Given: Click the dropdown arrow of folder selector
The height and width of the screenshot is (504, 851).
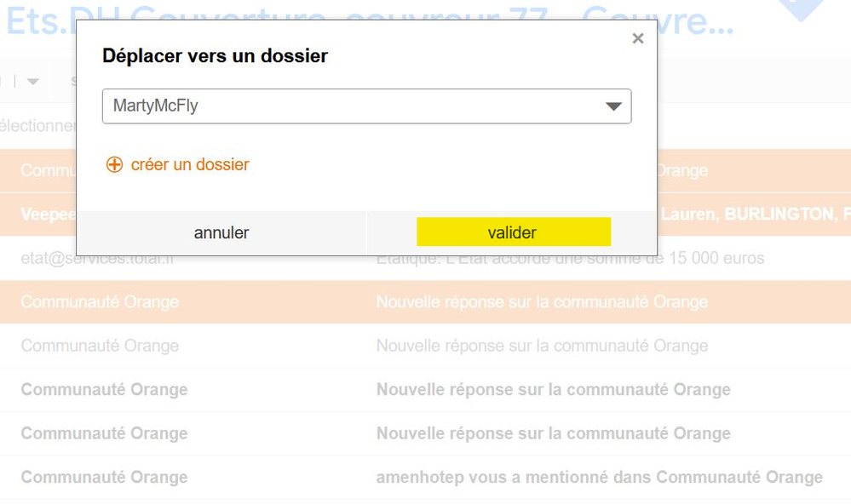Looking at the screenshot, I should click(x=613, y=106).
